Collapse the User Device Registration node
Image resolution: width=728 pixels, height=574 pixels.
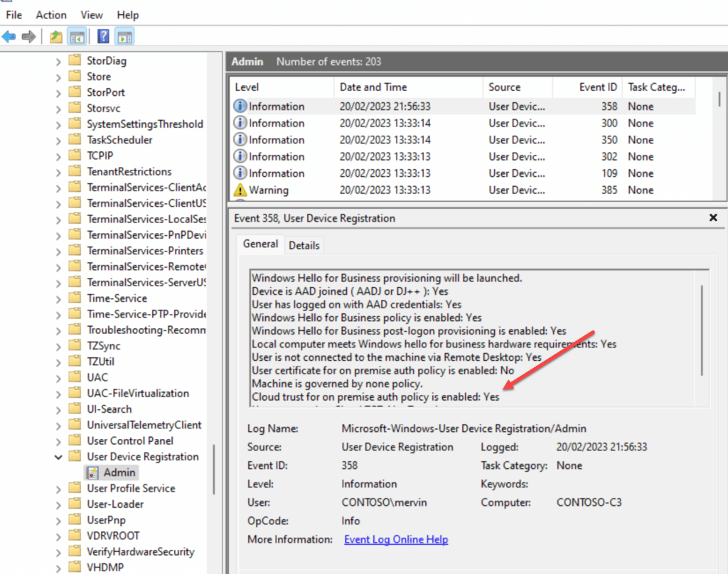58,456
